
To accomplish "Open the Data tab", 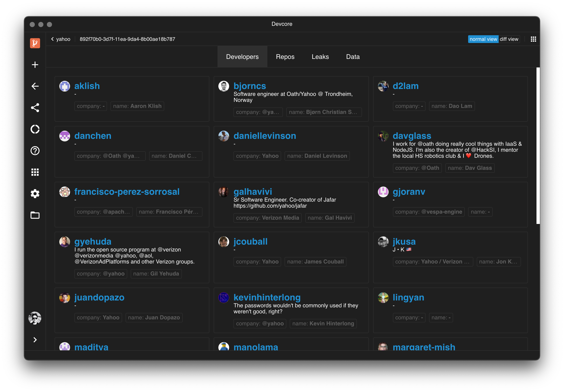I will click(x=352, y=57).
